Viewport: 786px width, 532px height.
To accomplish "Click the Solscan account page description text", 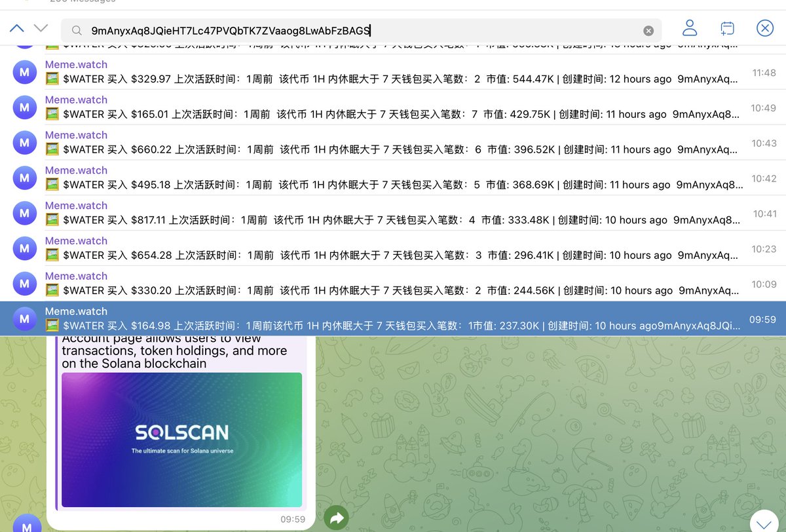I will coord(174,351).
